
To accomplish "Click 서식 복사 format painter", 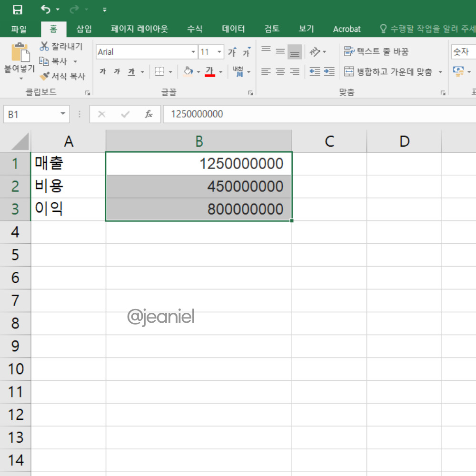I will coord(62,76).
